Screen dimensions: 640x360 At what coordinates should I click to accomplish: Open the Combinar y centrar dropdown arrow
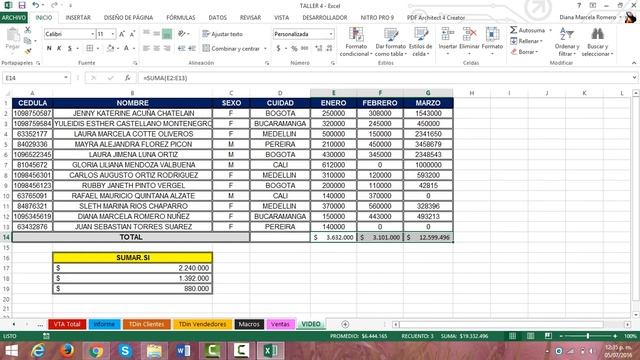pyautogui.click(x=265, y=49)
